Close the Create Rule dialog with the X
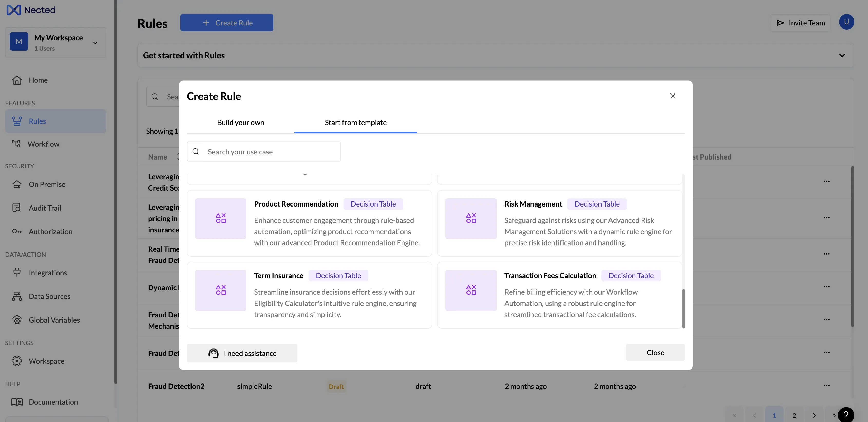The height and width of the screenshot is (422, 868). coord(672,96)
